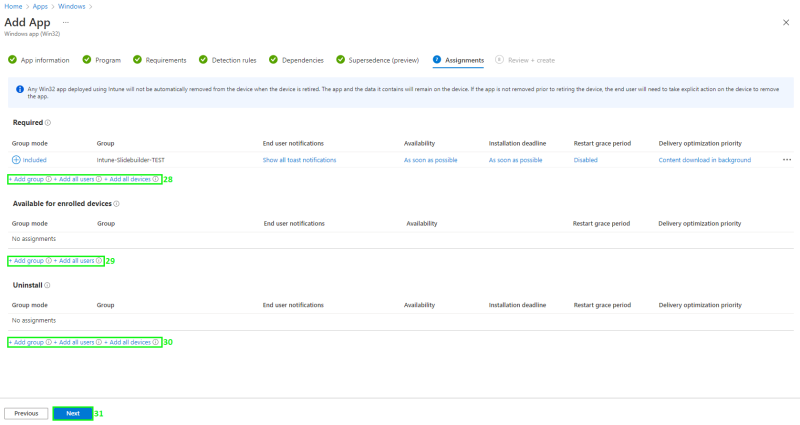Image resolution: width=800 pixels, height=425 pixels.
Task: Add group under Available for enrolled devices
Action: 27,261
